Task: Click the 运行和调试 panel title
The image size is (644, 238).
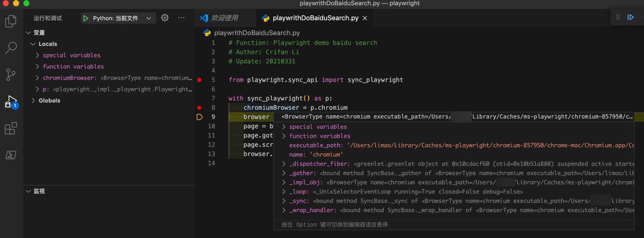Action: (47, 18)
